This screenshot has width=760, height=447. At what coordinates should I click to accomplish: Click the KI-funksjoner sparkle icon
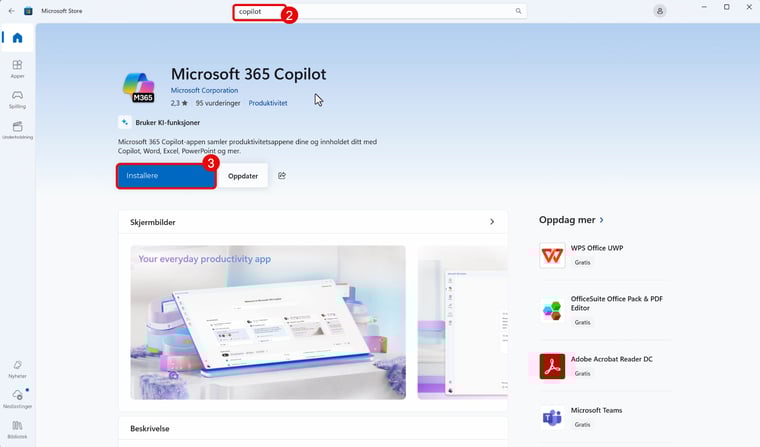pos(125,122)
